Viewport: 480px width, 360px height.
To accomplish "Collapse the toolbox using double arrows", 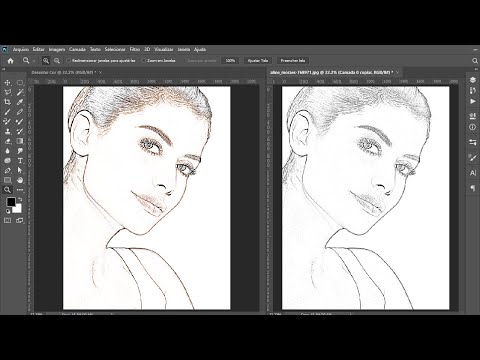I will tap(4, 69).
